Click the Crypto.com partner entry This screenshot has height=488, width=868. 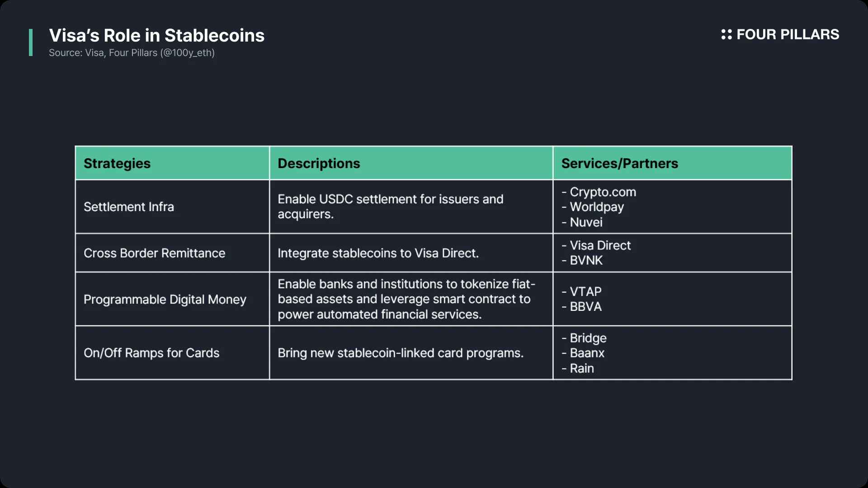(599, 192)
